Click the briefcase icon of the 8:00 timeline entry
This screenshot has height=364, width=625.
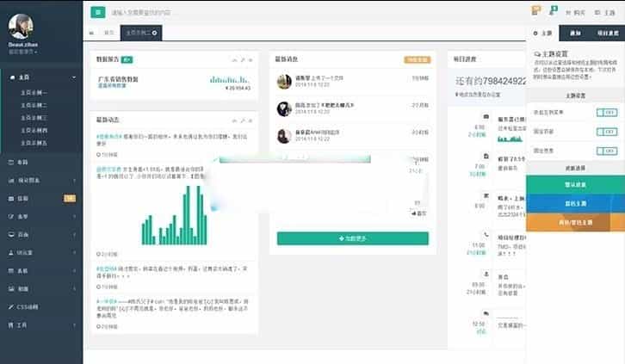[x=486, y=117]
